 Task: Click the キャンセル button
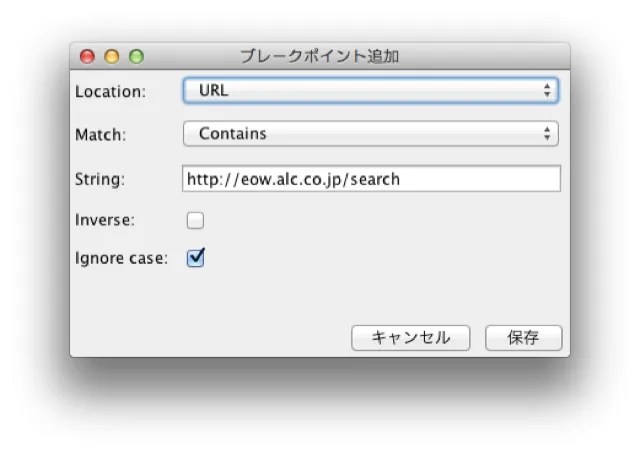pyautogui.click(x=411, y=338)
